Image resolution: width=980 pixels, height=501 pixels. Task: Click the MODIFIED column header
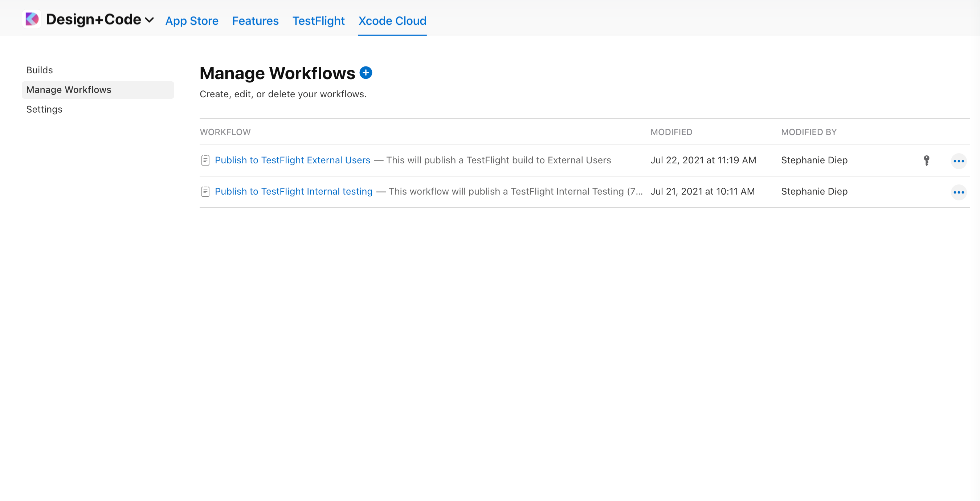coord(671,132)
